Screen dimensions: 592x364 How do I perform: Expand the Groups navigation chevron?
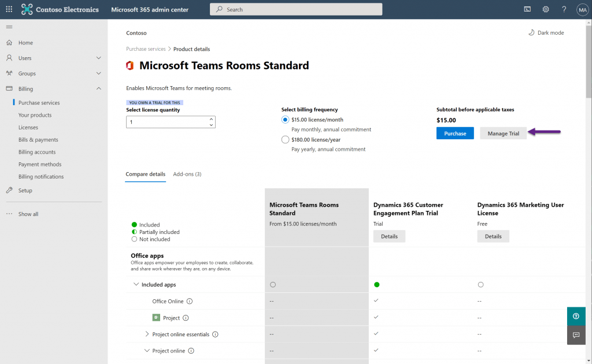pos(98,73)
